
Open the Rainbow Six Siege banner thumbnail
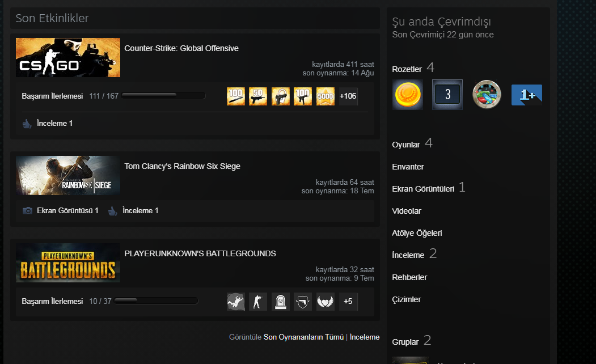click(68, 176)
